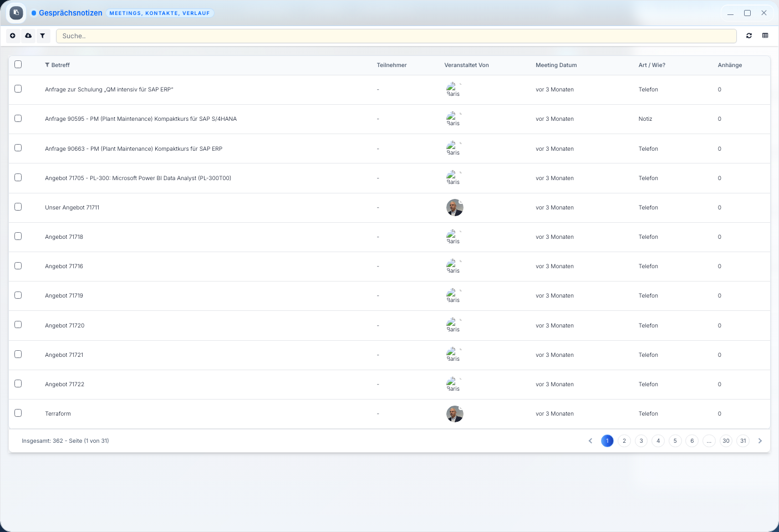The image size is (779, 532).
Task: Click the Meeting Datum column header
Action: 556,65
